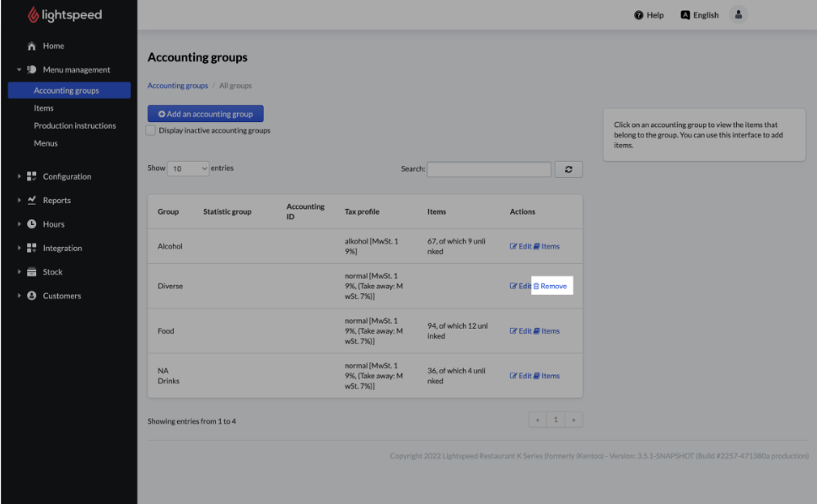The width and height of the screenshot is (817, 504).
Task: Open the Show entries dropdown
Action: (188, 169)
